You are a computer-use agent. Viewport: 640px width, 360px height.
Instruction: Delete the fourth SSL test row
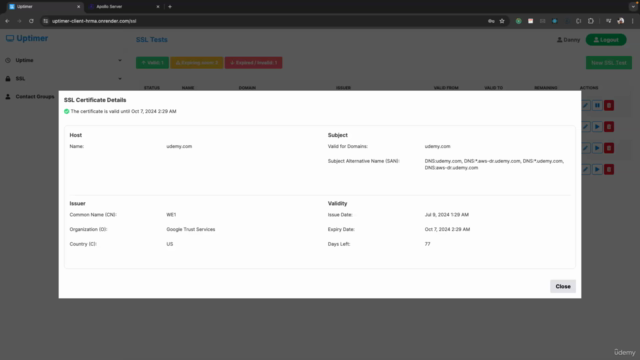click(x=609, y=169)
